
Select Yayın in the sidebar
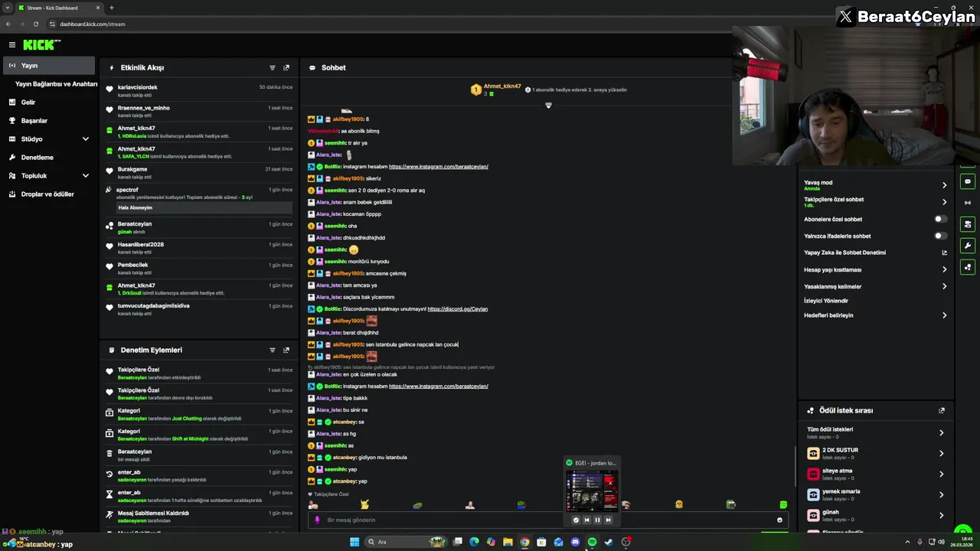point(49,66)
